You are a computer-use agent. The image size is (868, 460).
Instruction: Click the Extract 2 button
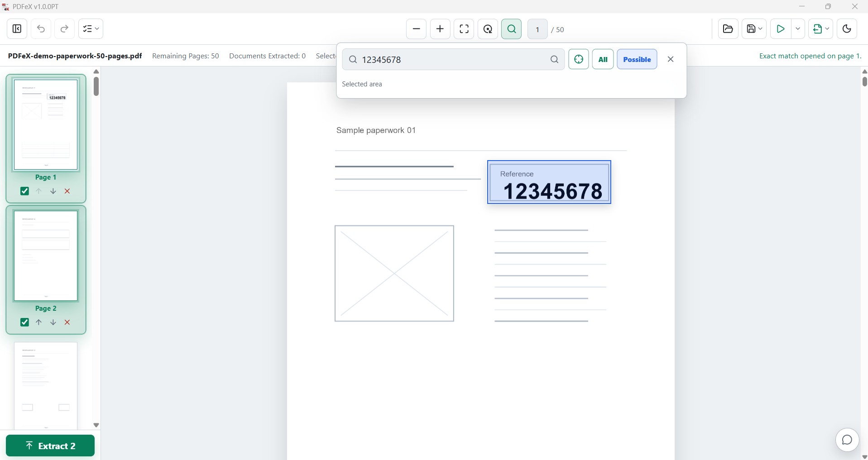click(x=50, y=446)
